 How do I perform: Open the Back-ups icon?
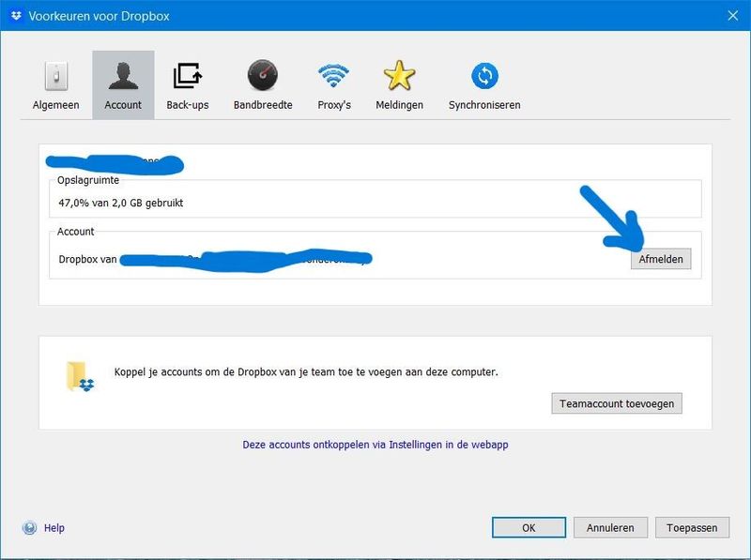pos(187,76)
